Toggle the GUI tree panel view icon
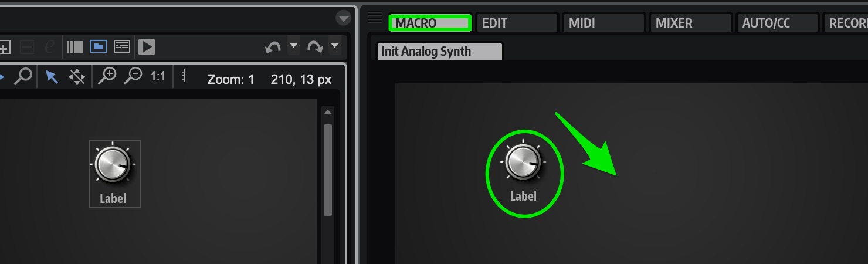 [75, 46]
